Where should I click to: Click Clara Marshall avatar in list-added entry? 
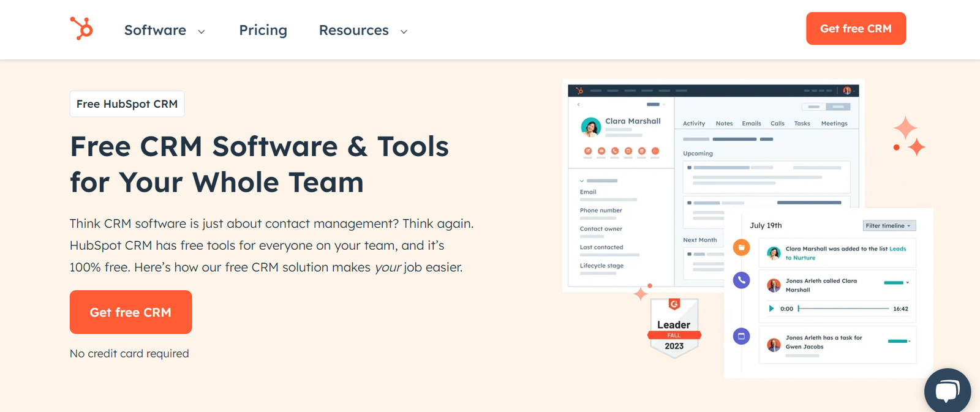(774, 253)
